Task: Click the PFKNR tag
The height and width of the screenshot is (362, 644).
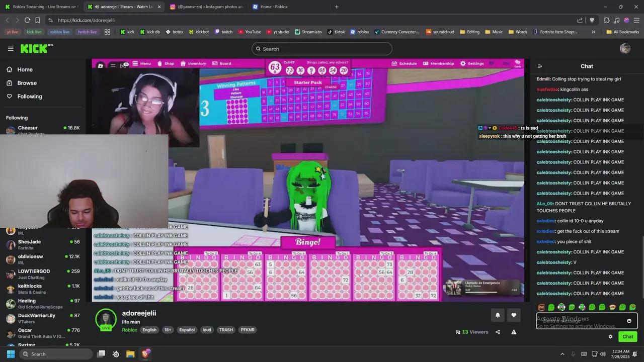Action: click(248, 330)
